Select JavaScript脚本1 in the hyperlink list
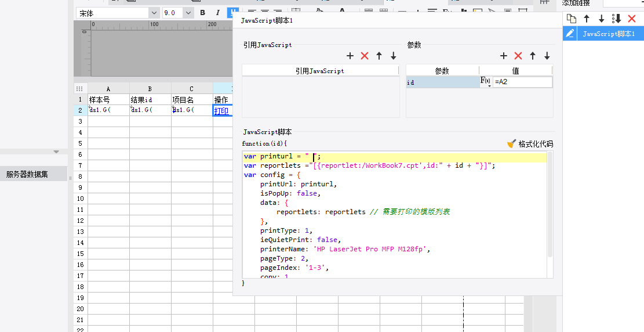 click(x=608, y=34)
